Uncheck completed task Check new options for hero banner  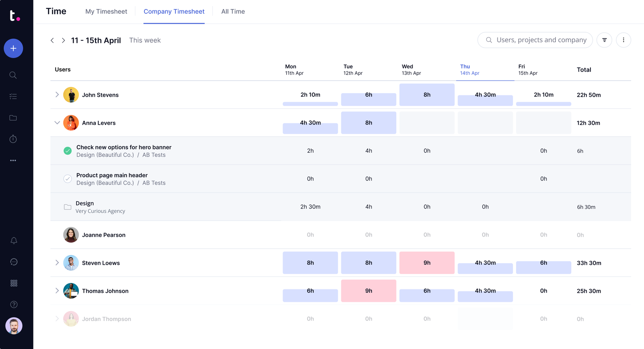[68, 151]
